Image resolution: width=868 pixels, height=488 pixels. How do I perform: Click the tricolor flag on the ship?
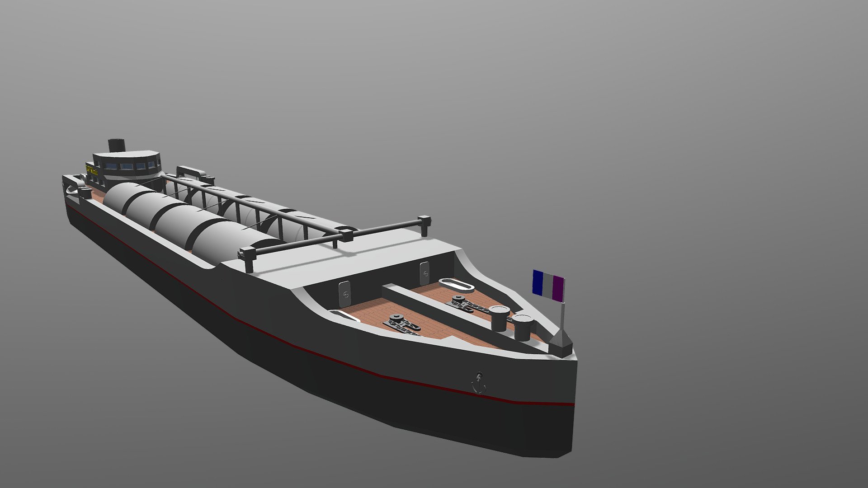point(548,286)
